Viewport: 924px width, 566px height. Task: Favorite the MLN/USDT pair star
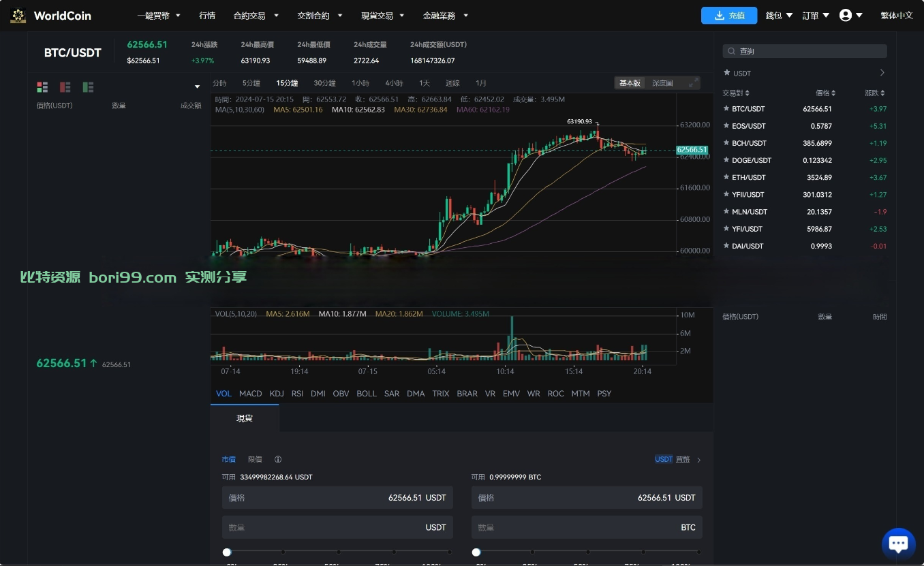[726, 211]
